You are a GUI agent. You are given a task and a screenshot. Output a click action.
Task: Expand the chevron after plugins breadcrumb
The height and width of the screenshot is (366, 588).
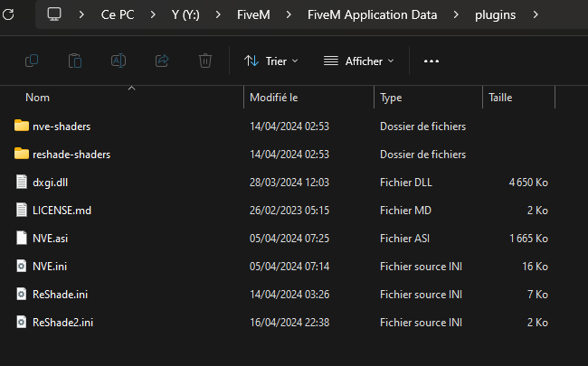pyautogui.click(x=536, y=15)
